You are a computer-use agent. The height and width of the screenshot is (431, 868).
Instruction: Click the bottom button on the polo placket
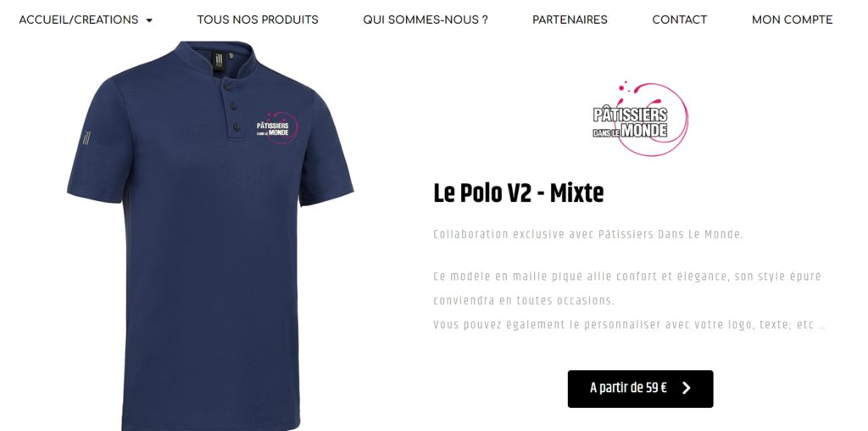point(236,127)
